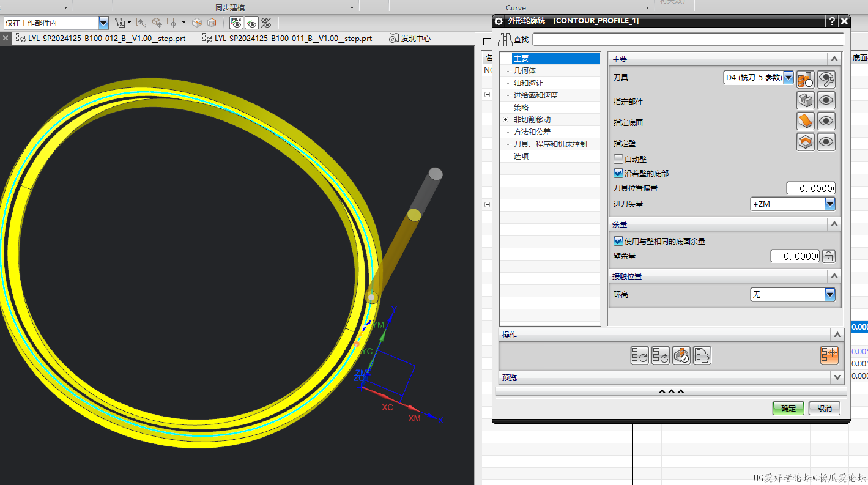Select 策略 in the dialog tree
Image resolution: width=868 pixels, height=485 pixels.
(x=521, y=108)
